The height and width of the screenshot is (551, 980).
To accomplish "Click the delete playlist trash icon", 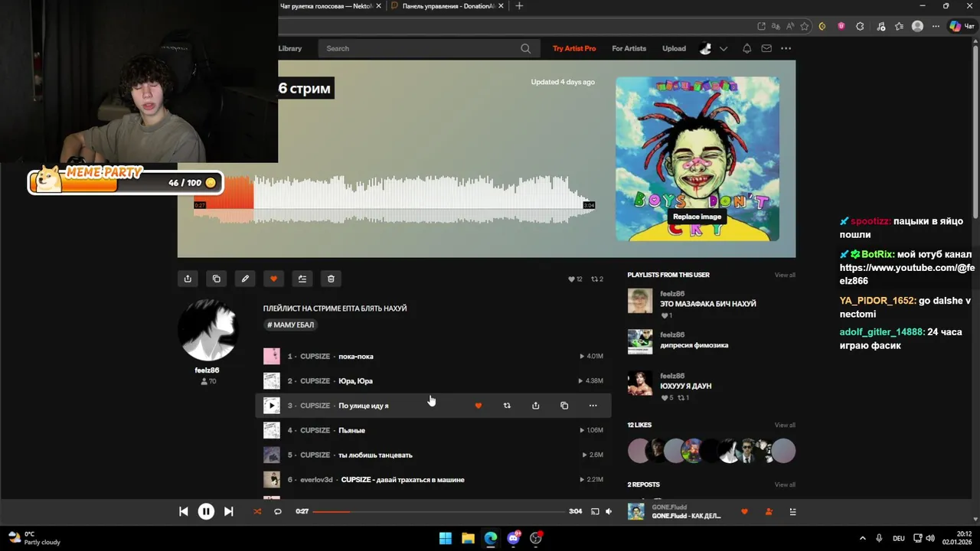I will [331, 279].
